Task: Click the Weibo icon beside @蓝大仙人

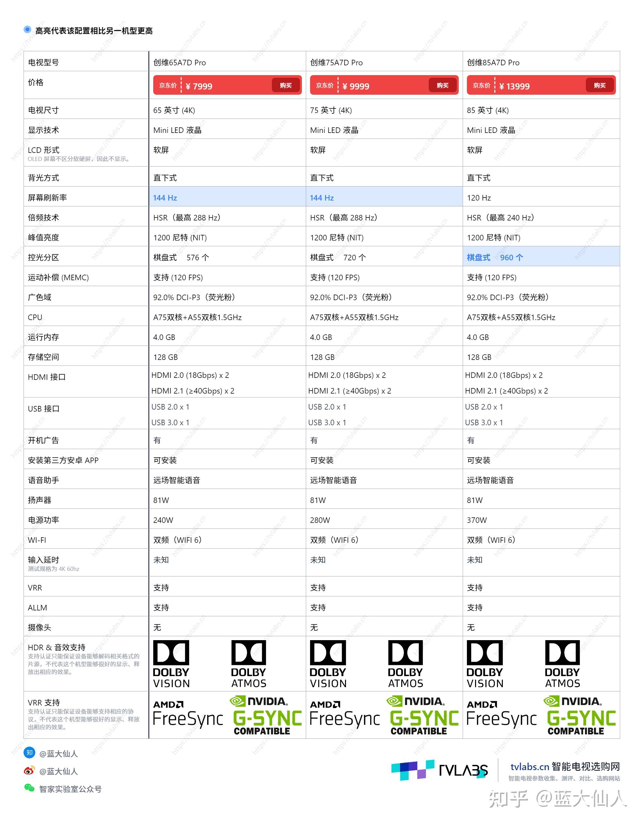Action: tap(29, 770)
